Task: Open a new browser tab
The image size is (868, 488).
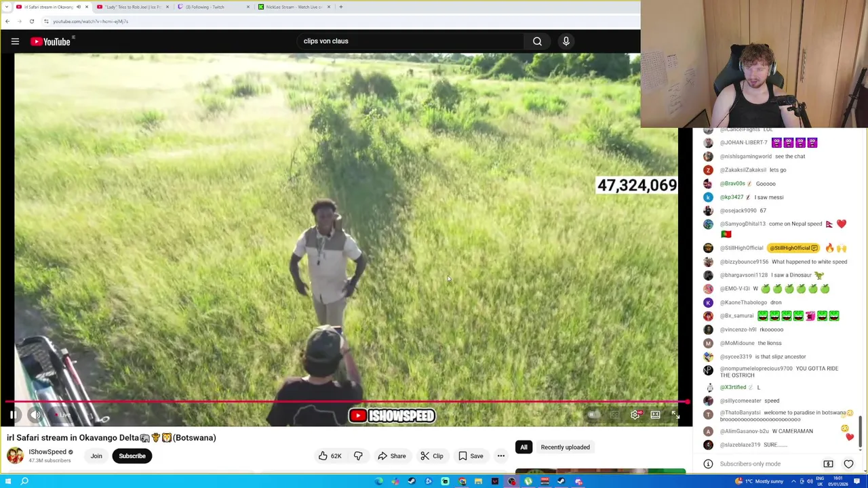Action: [x=341, y=7]
